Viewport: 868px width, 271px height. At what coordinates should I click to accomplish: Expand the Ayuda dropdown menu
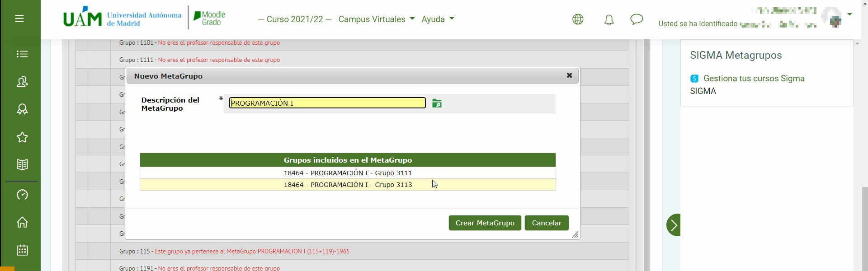[438, 19]
